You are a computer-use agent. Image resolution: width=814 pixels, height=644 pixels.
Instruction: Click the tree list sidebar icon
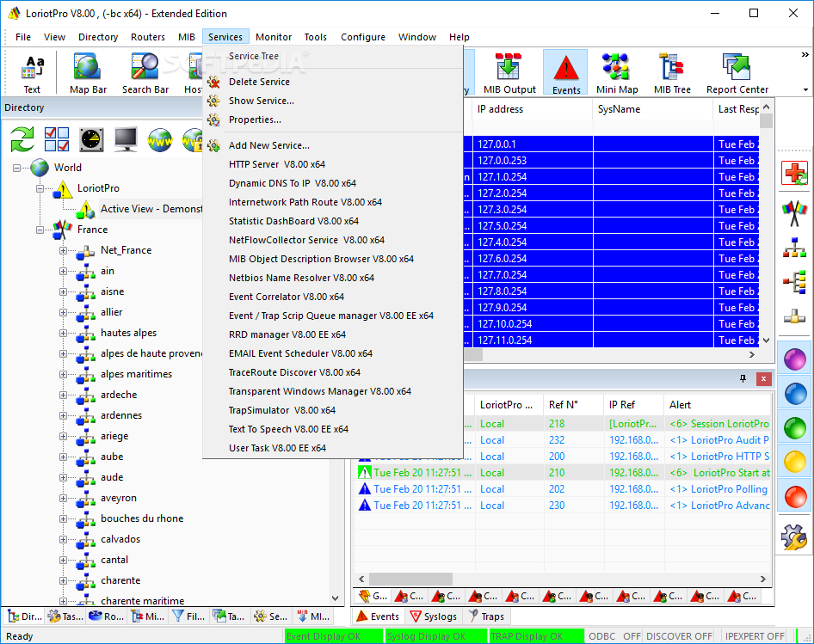pyautogui.click(x=794, y=282)
